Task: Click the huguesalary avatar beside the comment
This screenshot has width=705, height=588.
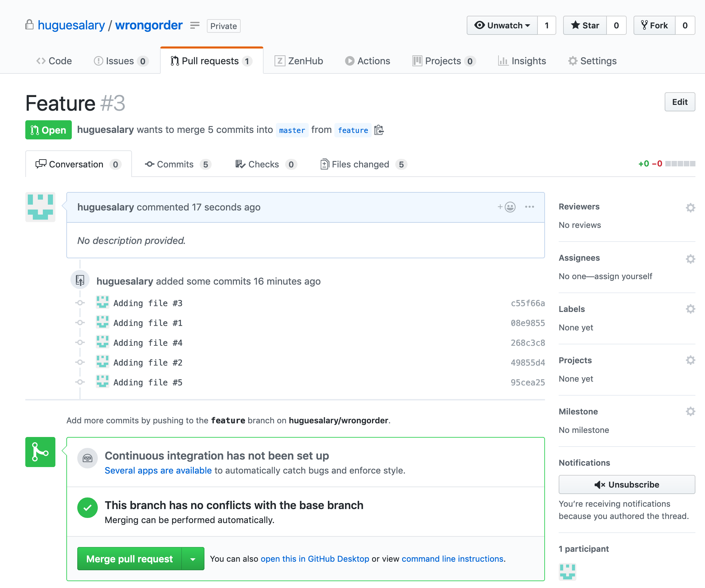Action: (x=40, y=207)
